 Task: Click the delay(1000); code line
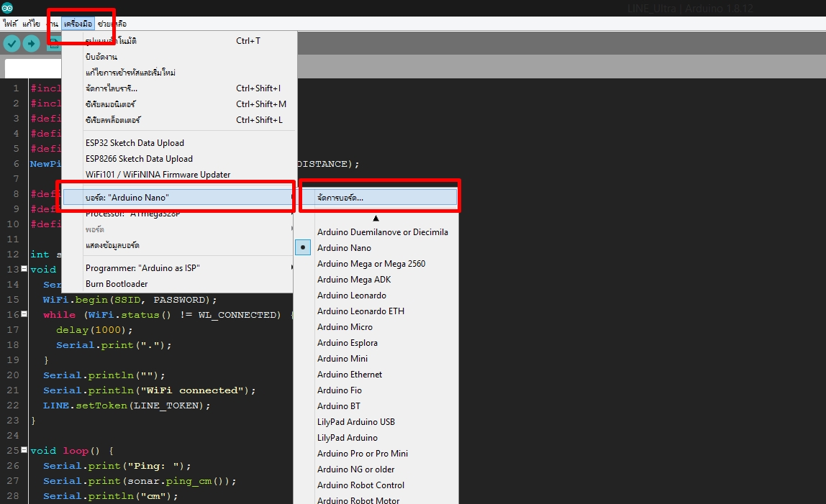94,330
